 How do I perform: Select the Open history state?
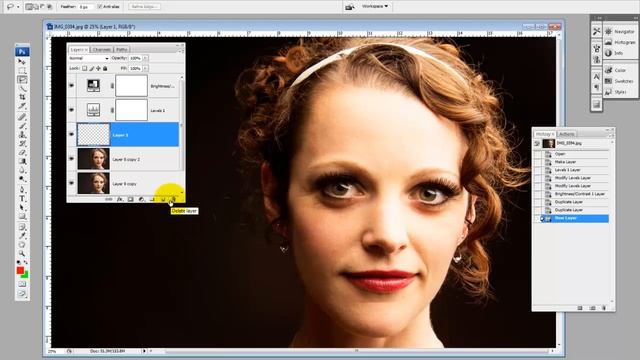(576, 154)
